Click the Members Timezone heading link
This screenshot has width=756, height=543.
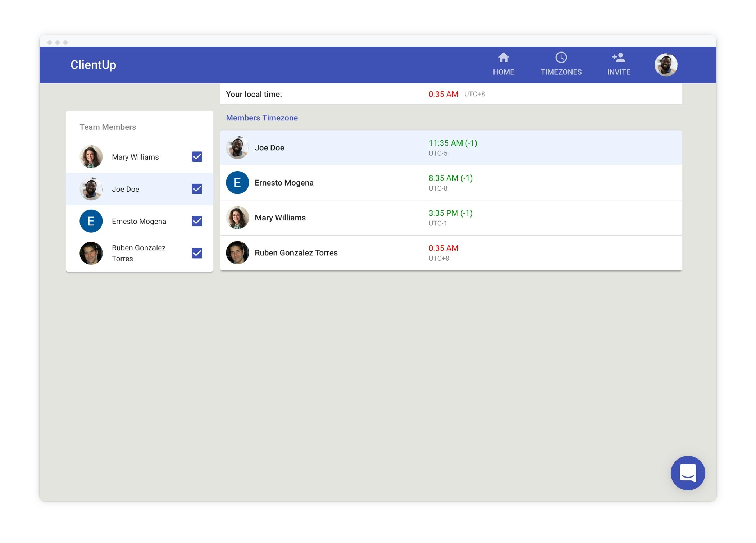click(261, 118)
